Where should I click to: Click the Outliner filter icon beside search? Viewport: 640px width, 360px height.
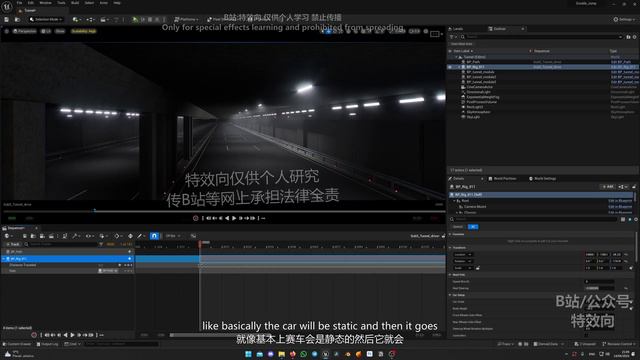click(x=452, y=37)
